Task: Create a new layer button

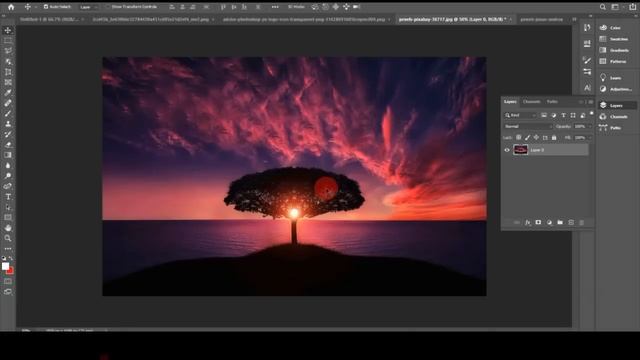Action: tap(571, 222)
